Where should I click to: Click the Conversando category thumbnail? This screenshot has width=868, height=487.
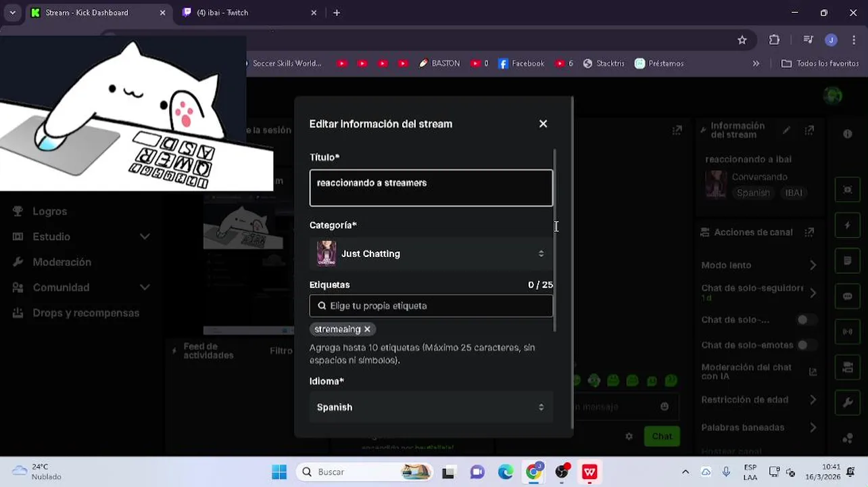pyautogui.click(x=716, y=184)
